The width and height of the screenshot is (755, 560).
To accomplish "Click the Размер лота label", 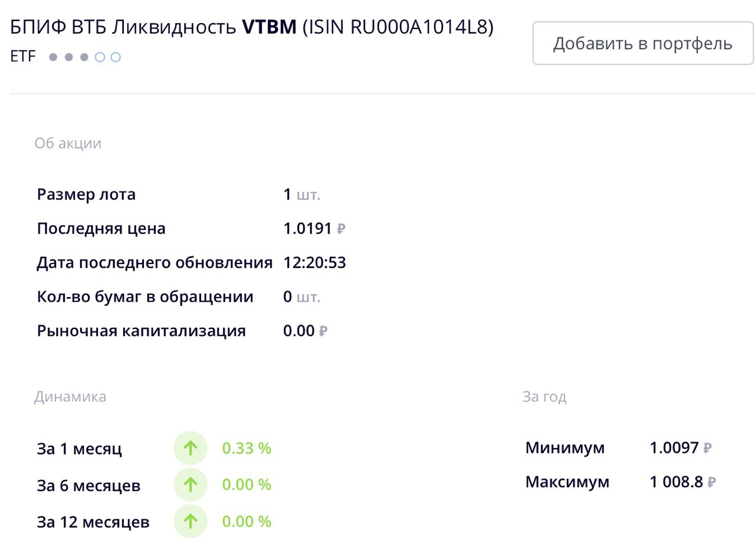I will 86,195.
